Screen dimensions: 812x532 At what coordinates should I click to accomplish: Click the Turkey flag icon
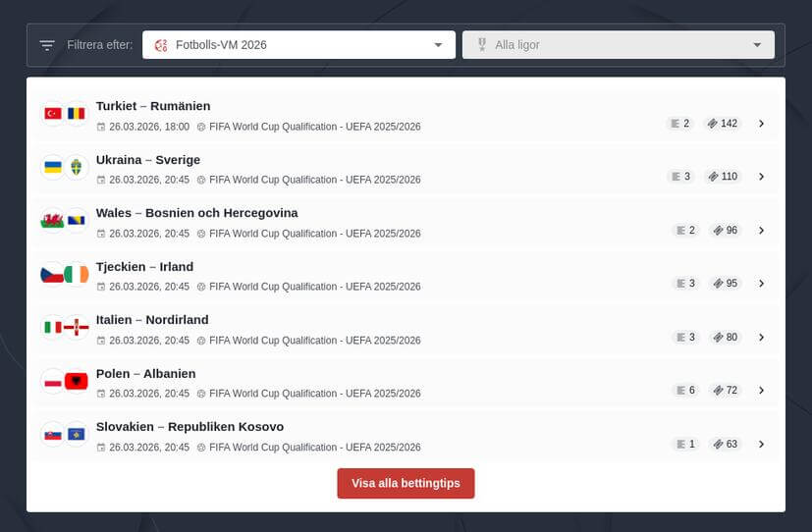(53, 114)
